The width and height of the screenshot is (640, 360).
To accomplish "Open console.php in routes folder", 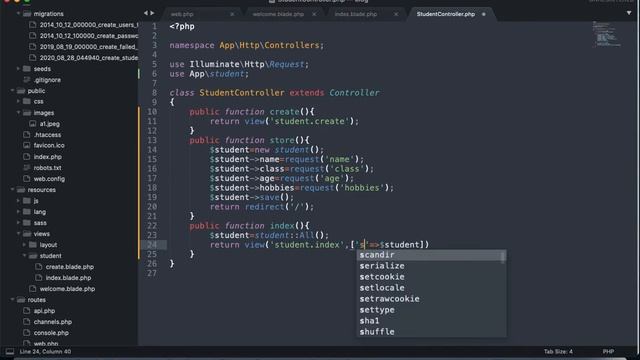I will point(51,333).
